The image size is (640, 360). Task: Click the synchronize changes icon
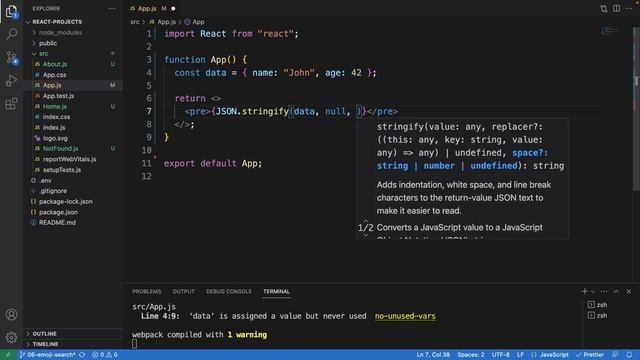tap(82, 355)
